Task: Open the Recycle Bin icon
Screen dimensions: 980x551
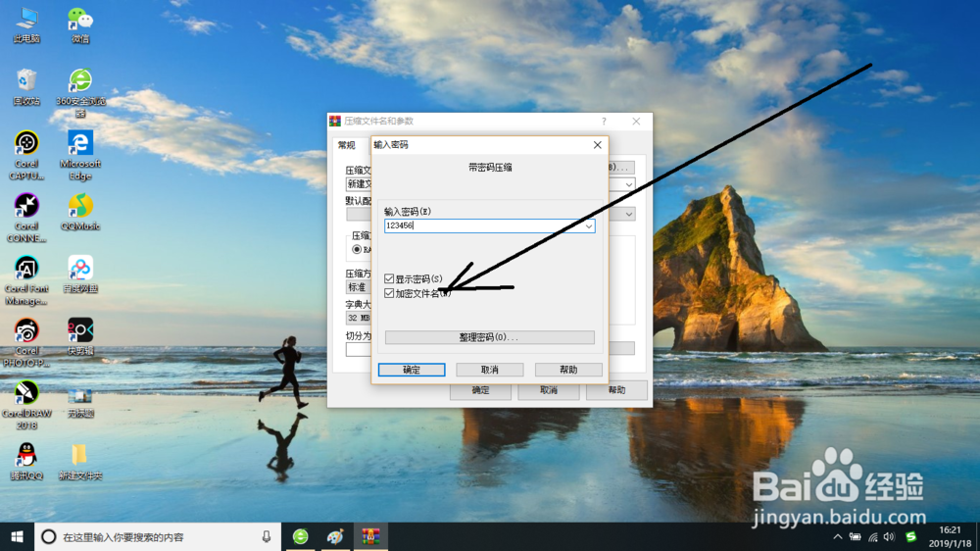Action: [x=26, y=87]
